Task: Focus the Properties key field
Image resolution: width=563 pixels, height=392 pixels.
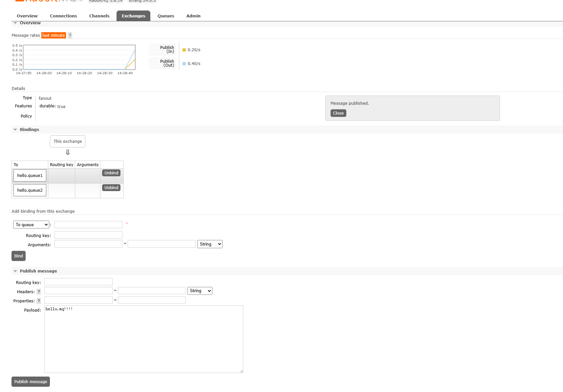Action: point(78,300)
